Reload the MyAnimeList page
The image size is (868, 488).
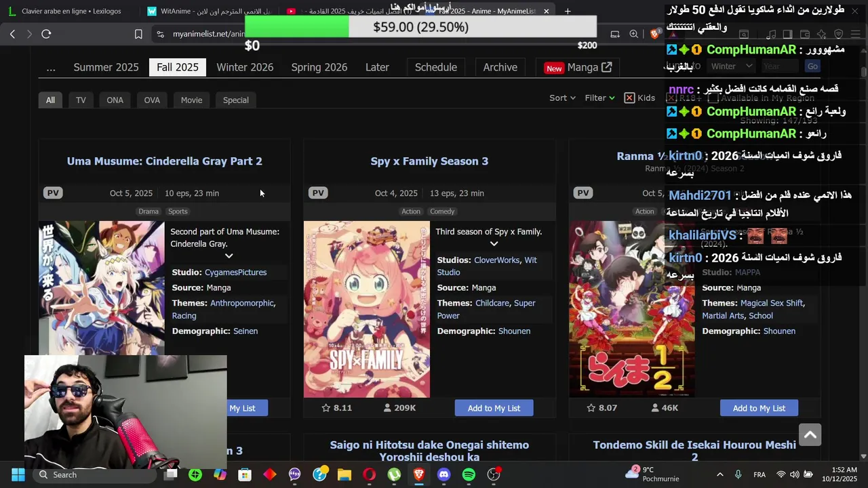click(46, 34)
